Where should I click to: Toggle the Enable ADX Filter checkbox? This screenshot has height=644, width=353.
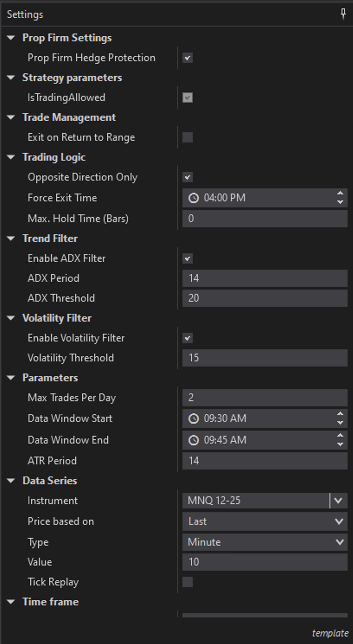(187, 259)
